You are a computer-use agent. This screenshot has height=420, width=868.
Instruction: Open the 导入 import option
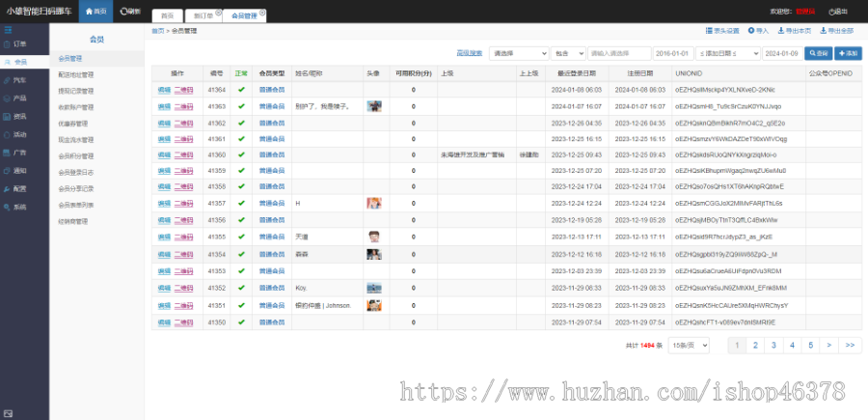(758, 31)
